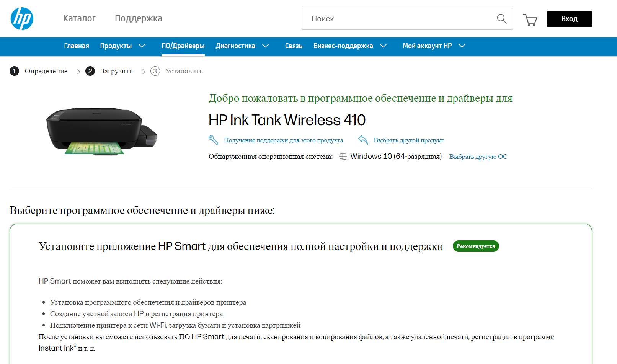Click step 2 circle Загрузить
The image size is (617, 364).
click(x=90, y=71)
